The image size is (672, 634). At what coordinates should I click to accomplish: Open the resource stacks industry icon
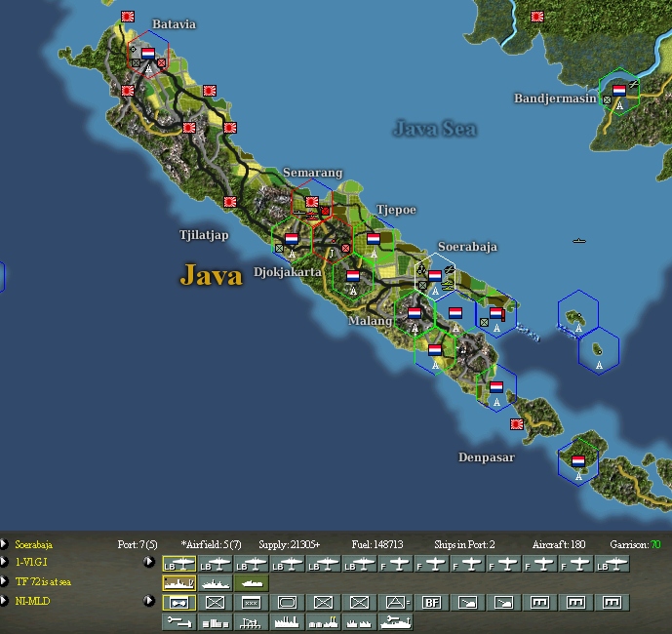[216, 622]
